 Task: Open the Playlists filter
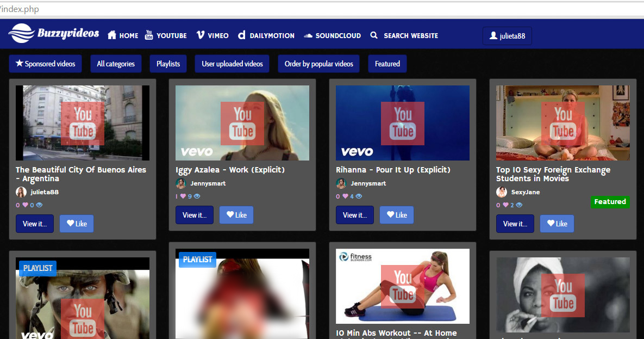[168, 64]
